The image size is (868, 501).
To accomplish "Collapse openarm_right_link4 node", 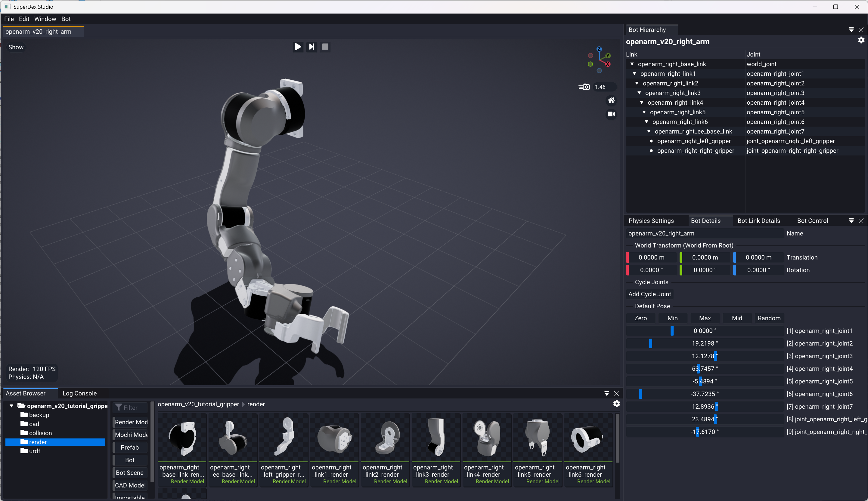I will [642, 103].
